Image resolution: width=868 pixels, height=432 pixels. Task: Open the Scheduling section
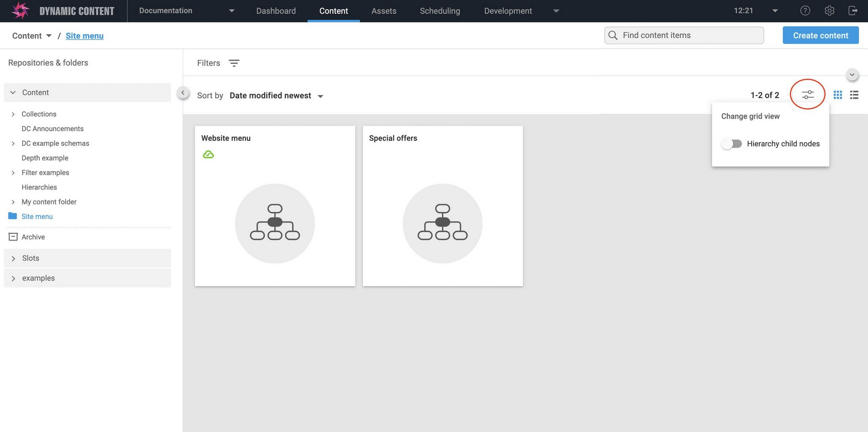pos(440,11)
